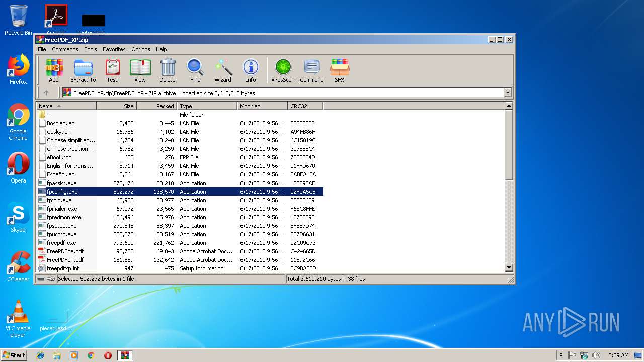Show archive Info

[251, 70]
